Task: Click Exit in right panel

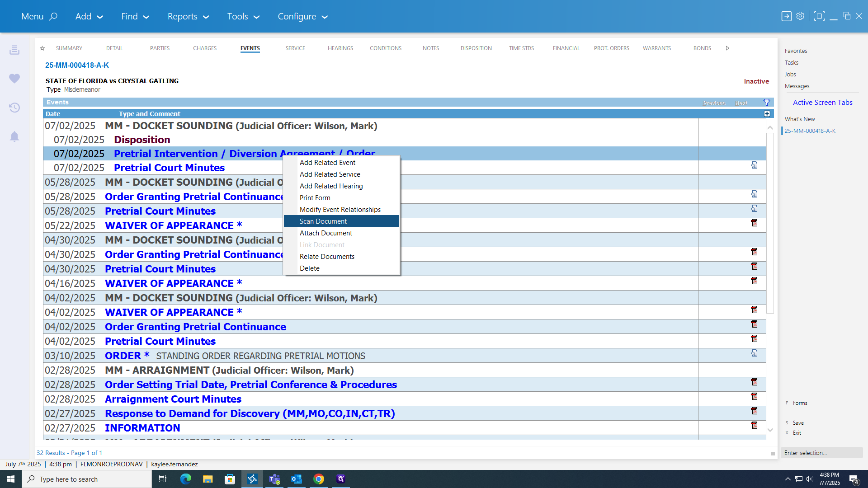Action: click(797, 433)
